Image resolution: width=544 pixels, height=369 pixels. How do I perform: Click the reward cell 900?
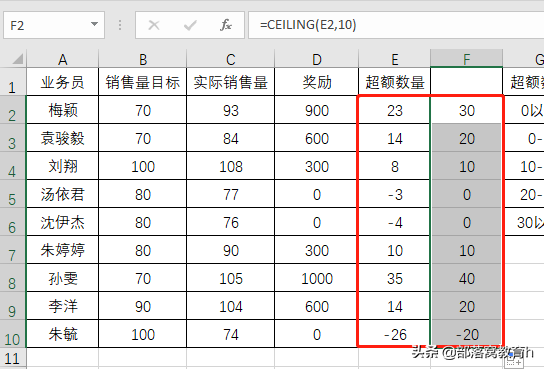(316, 110)
